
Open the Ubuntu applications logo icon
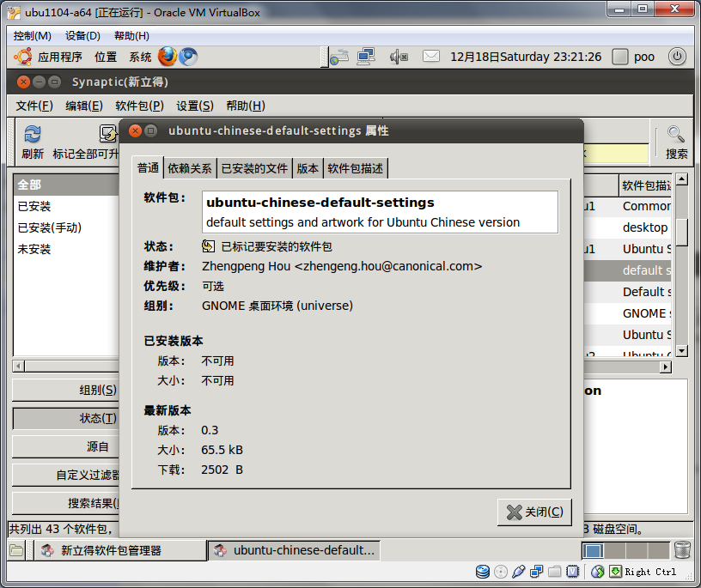(x=23, y=57)
